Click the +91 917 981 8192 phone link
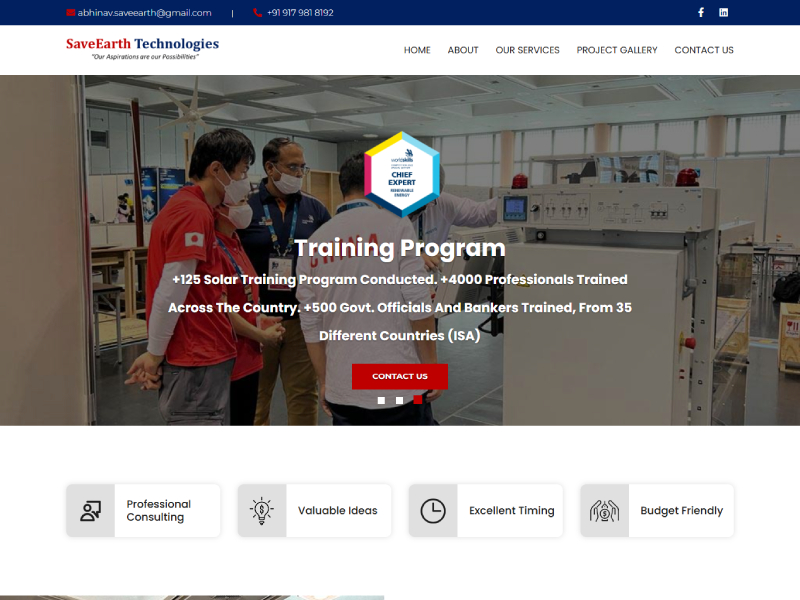The width and height of the screenshot is (800, 600). coord(300,13)
